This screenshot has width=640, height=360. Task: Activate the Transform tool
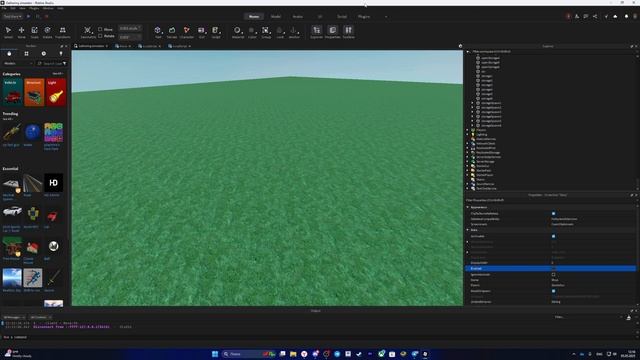(62, 32)
